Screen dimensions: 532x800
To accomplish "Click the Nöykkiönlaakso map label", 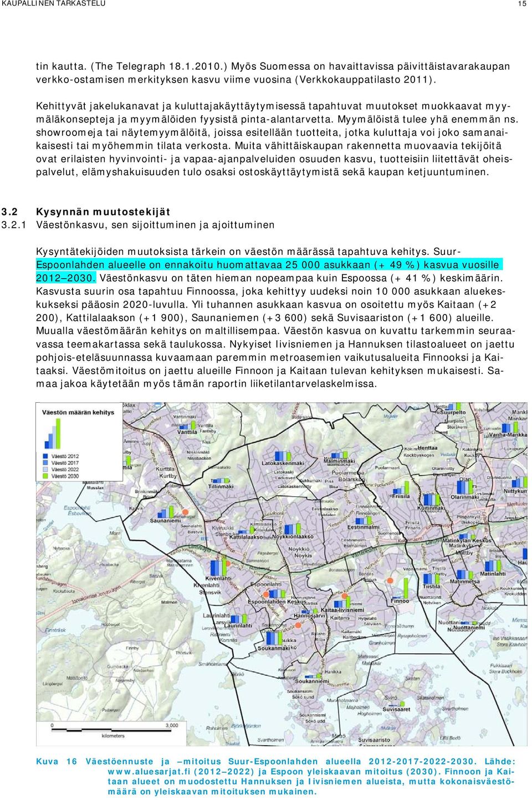I will point(293,536).
